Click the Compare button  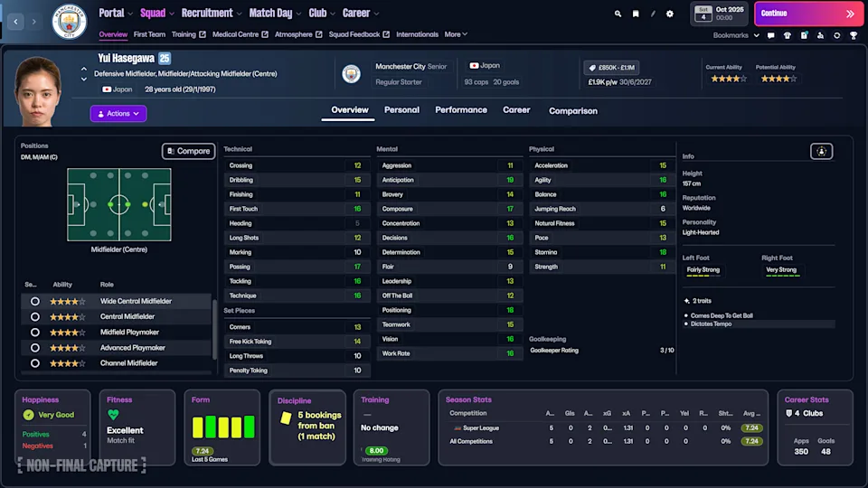(187, 151)
